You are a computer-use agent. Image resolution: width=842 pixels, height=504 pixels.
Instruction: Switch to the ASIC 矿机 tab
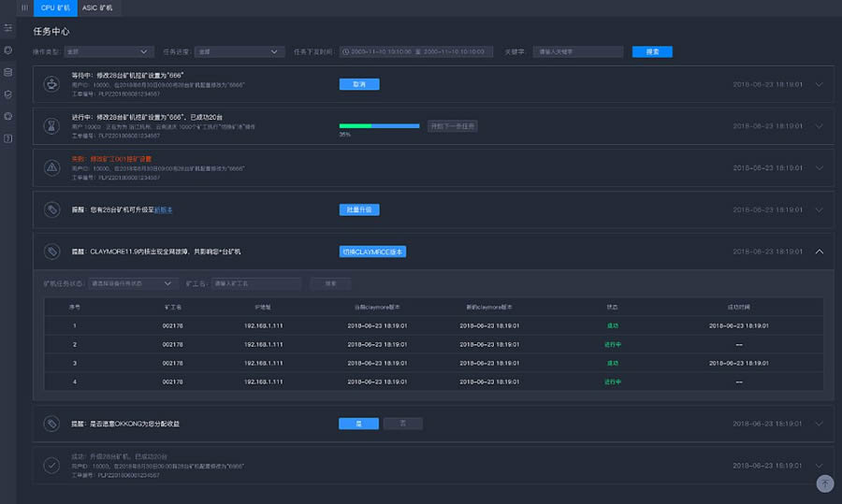tap(95, 7)
